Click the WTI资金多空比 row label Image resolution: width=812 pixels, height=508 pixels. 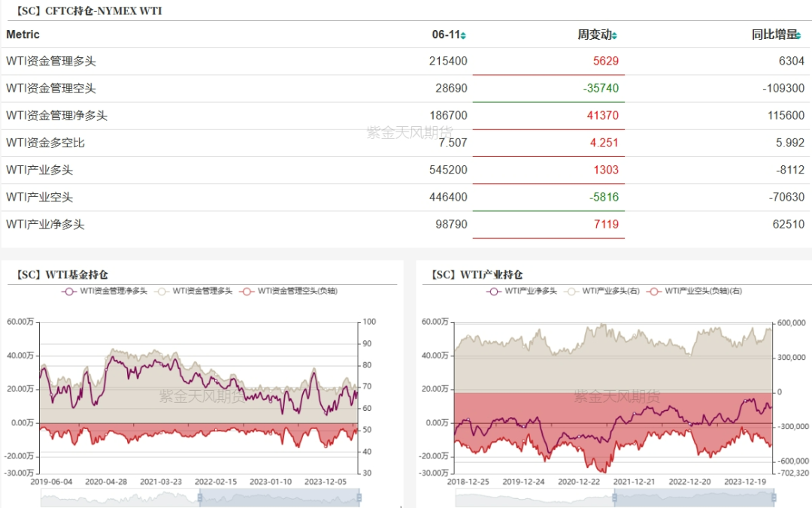pyautogui.click(x=46, y=143)
